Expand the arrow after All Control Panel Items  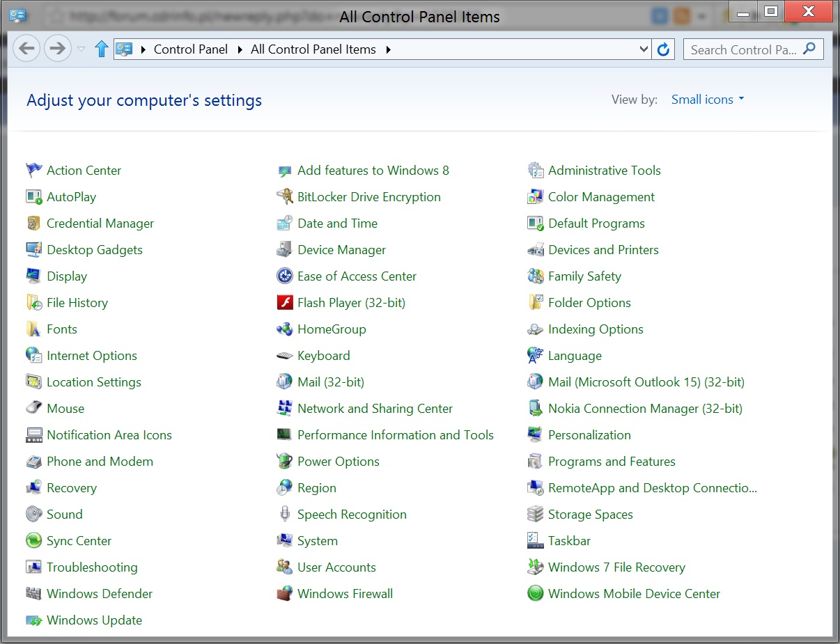pyautogui.click(x=388, y=49)
